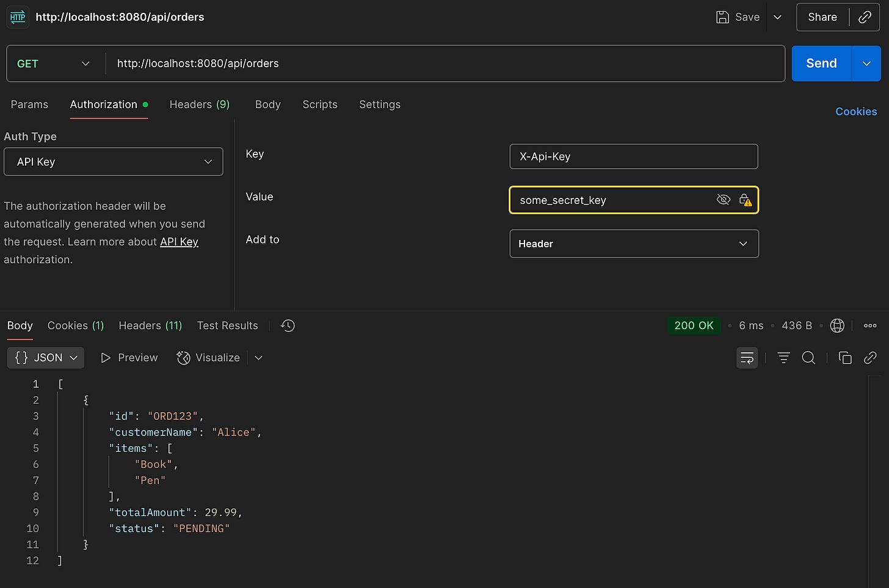Viewport: 889px width, 588px height.
Task: Open the three-dot response options menu
Action: tap(870, 325)
